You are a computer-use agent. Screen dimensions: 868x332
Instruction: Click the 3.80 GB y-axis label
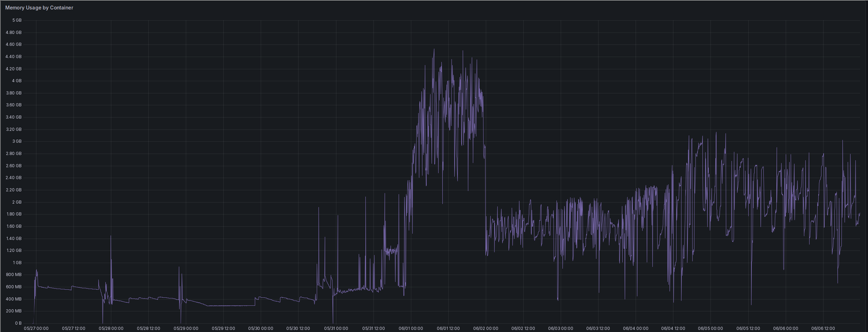click(14, 93)
